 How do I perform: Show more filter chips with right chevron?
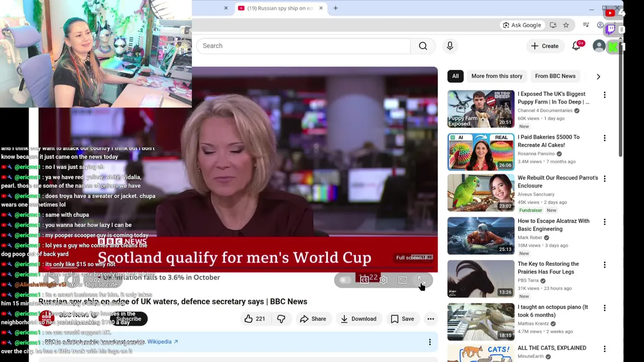(x=598, y=76)
